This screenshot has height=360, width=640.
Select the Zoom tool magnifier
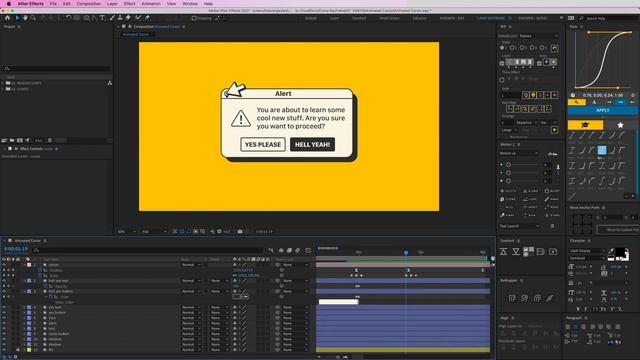[33, 18]
